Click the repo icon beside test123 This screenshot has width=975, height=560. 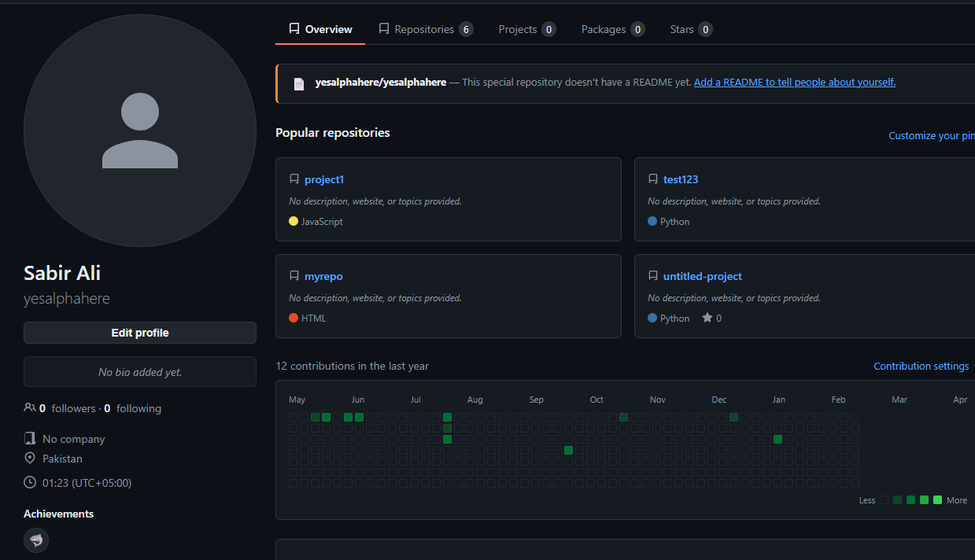(x=653, y=179)
